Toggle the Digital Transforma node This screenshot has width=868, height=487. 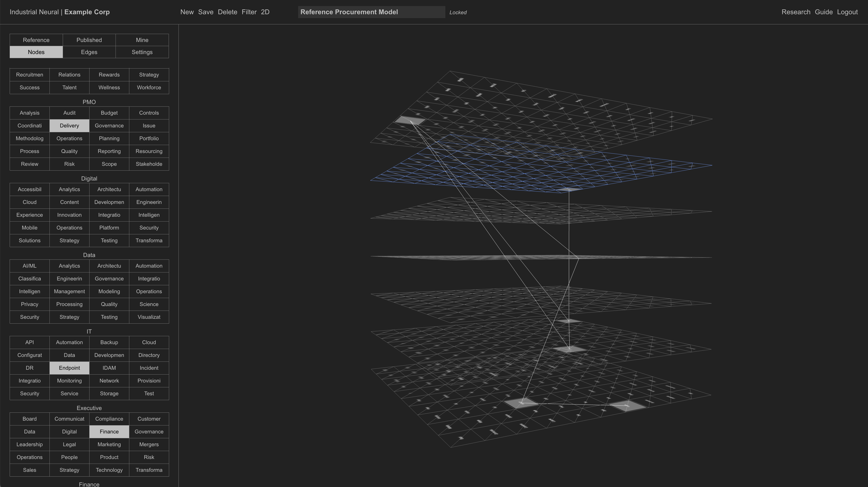point(149,241)
